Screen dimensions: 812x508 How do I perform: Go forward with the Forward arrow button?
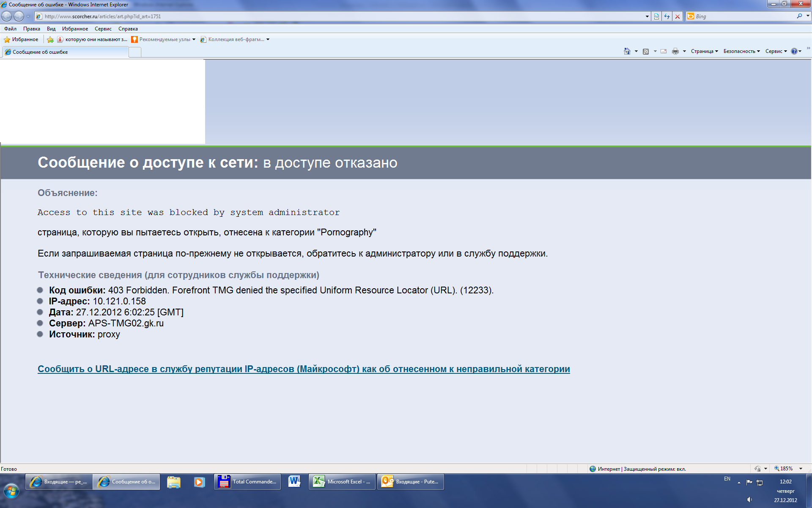point(19,16)
